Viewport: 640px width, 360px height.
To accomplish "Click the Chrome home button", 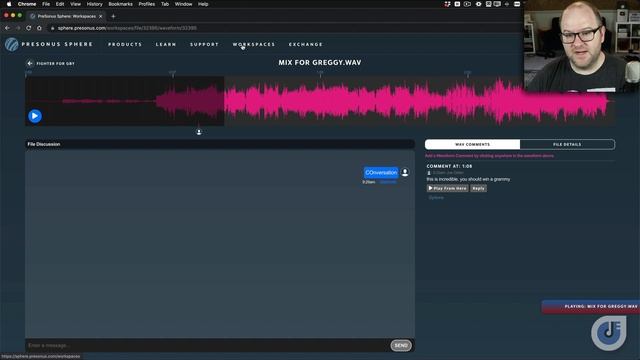I will point(39,28).
